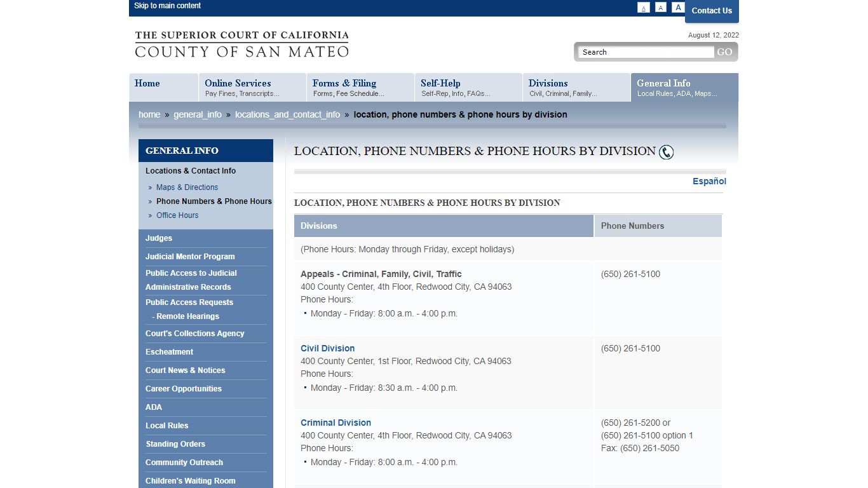The width and height of the screenshot is (868, 488).
Task: Click the phone icon beside the page title
Action: pos(666,152)
